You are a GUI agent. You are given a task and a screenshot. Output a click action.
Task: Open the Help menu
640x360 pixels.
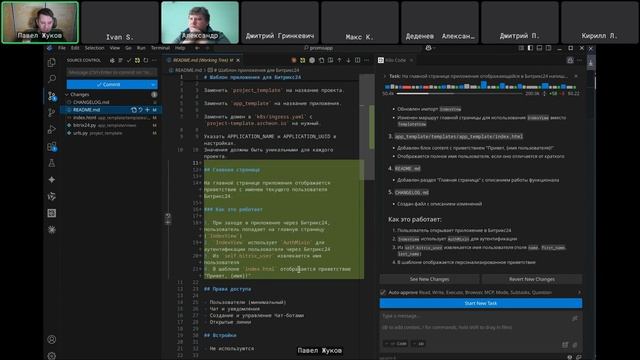pyautogui.click(x=180, y=48)
